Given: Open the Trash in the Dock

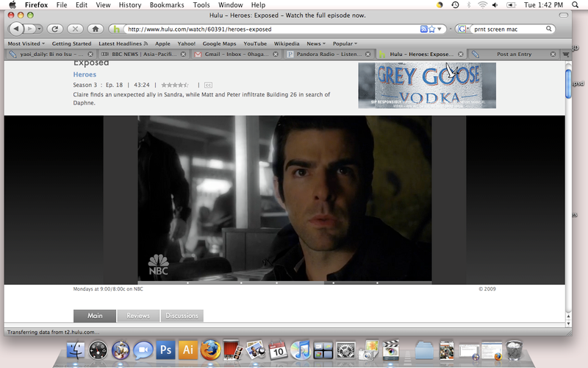Looking at the screenshot, I should coord(514,350).
